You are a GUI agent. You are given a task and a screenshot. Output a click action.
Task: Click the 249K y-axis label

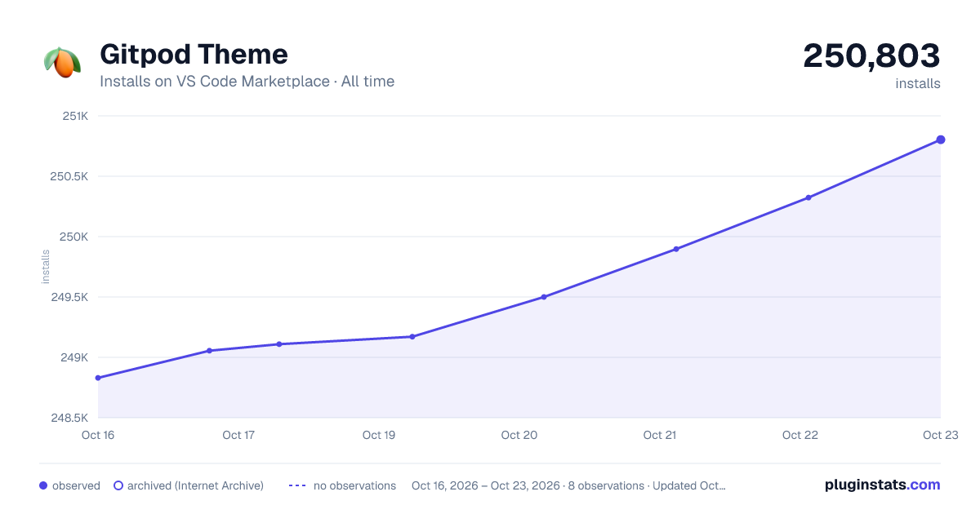[73, 357]
